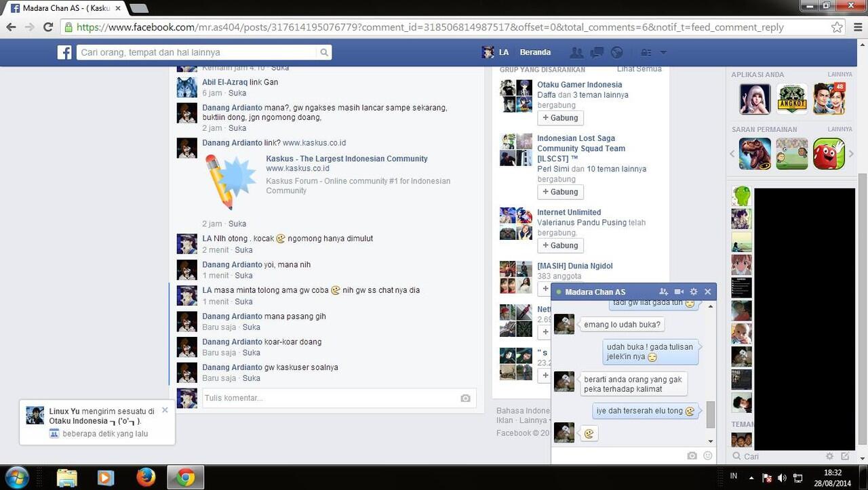Image resolution: width=868 pixels, height=490 pixels.
Task: Open friend requests icon in top bar
Action: coord(576,52)
